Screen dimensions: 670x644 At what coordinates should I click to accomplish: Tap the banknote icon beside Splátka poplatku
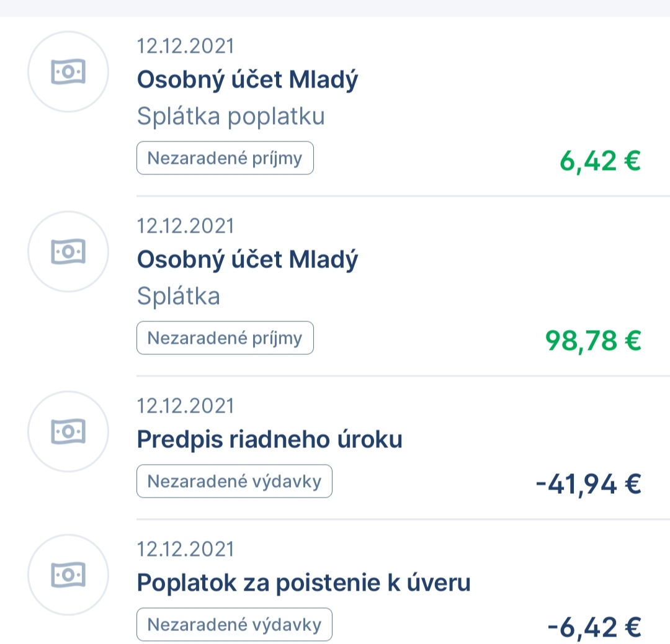[x=68, y=72]
